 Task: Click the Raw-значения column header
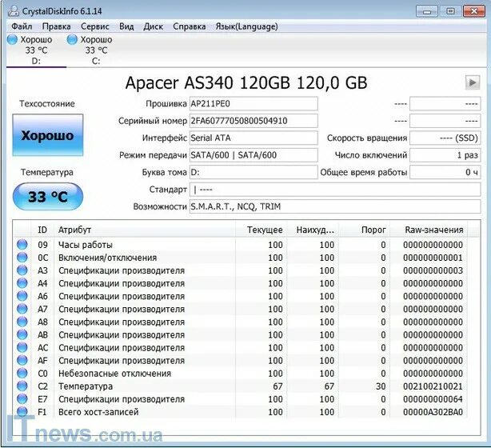(x=429, y=230)
